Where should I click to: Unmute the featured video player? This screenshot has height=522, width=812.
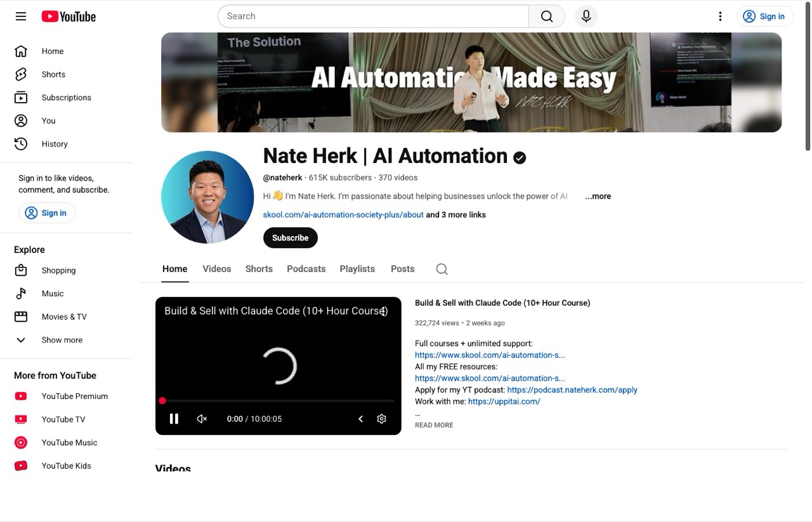pos(202,419)
